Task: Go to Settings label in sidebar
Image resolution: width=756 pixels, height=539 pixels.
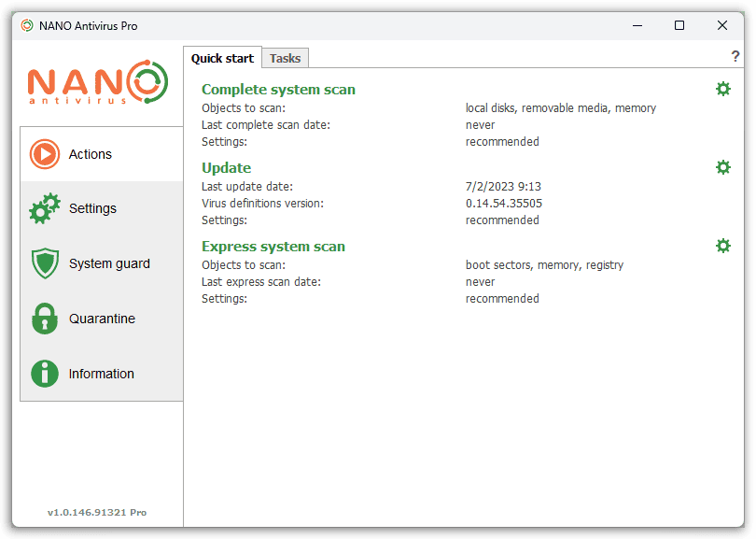Action: coord(92,208)
